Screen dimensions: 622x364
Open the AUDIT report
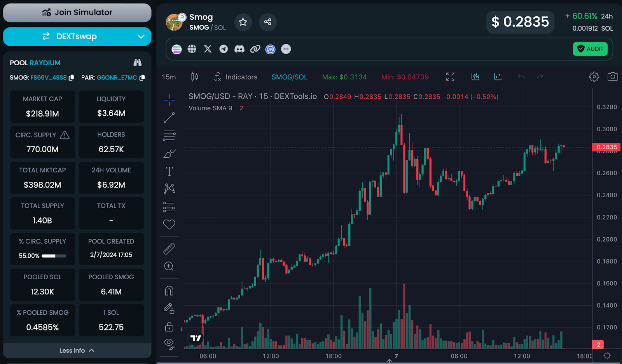[x=590, y=49]
